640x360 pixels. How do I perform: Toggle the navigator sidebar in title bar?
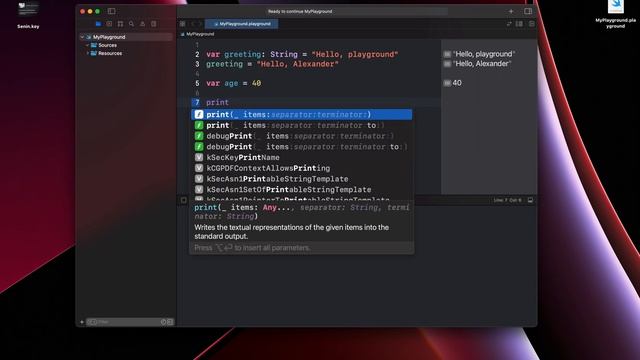[111, 11]
